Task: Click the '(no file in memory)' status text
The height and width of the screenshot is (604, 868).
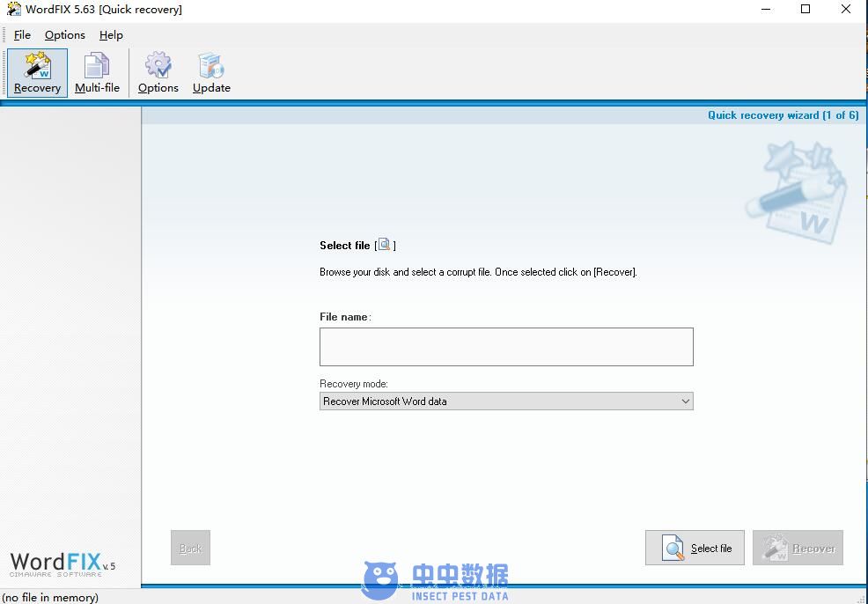Action: (x=50, y=597)
